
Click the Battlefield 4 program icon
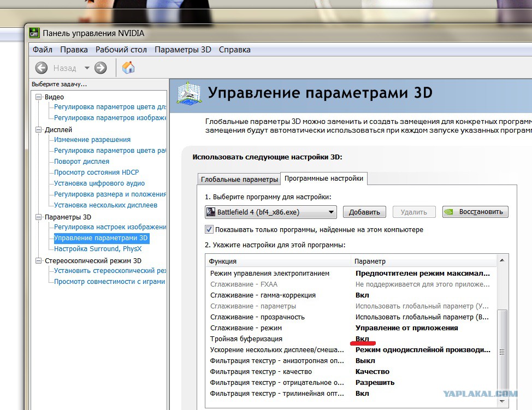pyautogui.click(x=211, y=212)
